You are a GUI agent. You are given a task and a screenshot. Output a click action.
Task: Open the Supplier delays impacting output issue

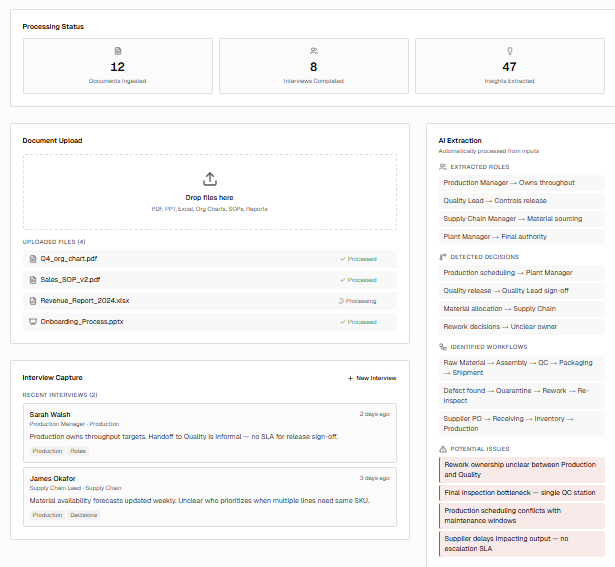[522, 544]
